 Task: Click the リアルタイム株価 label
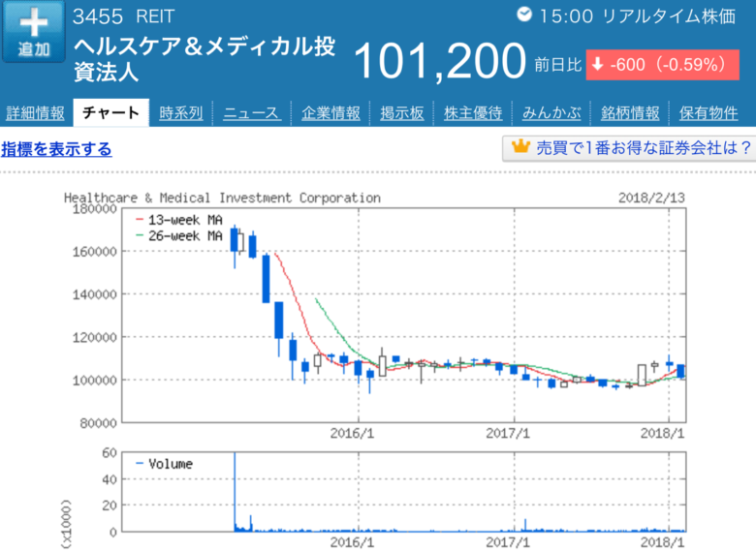click(669, 16)
